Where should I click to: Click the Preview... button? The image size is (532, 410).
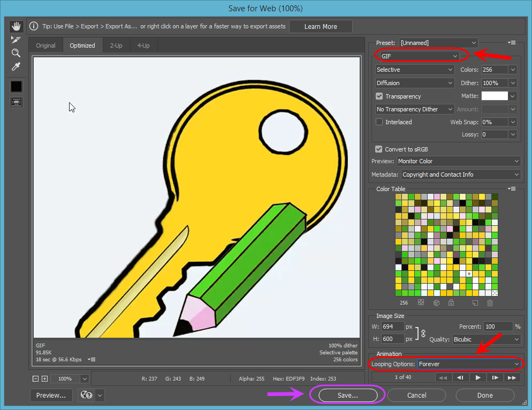tap(51, 395)
